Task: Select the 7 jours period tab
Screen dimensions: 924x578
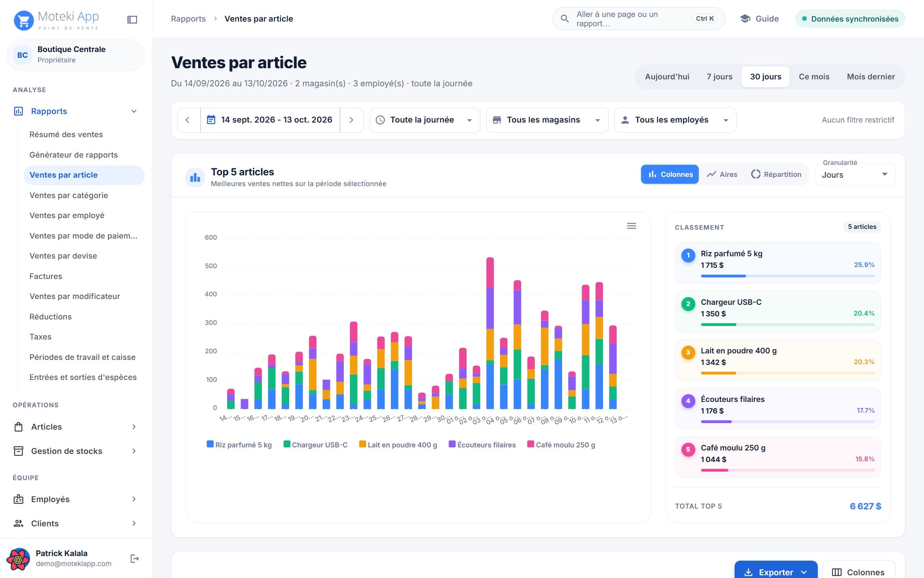Action: (x=719, y=77)
